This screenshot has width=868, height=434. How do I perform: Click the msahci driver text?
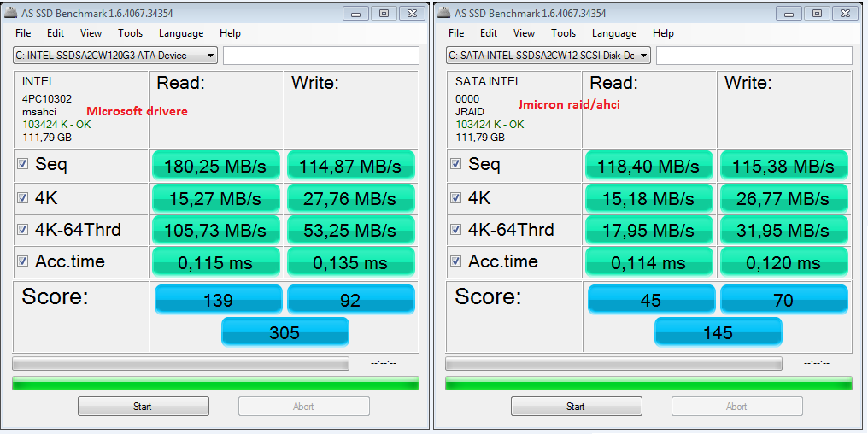coord(38,112)
